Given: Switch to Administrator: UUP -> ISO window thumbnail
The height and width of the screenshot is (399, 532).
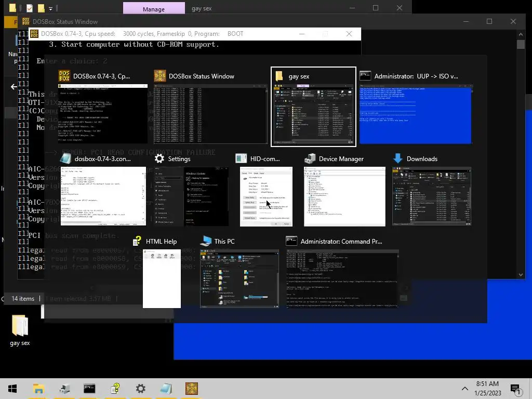Looking at the screenshot, I should pyautogui.click(x=415, y=114).
